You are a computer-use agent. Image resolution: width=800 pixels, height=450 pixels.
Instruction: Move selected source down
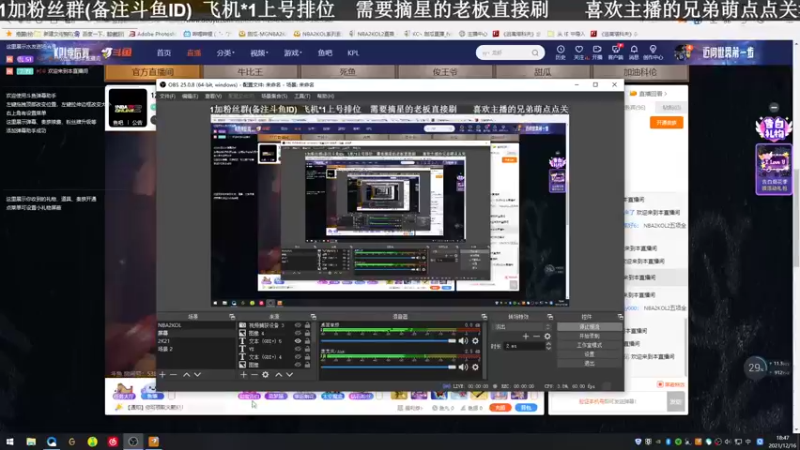290,374
